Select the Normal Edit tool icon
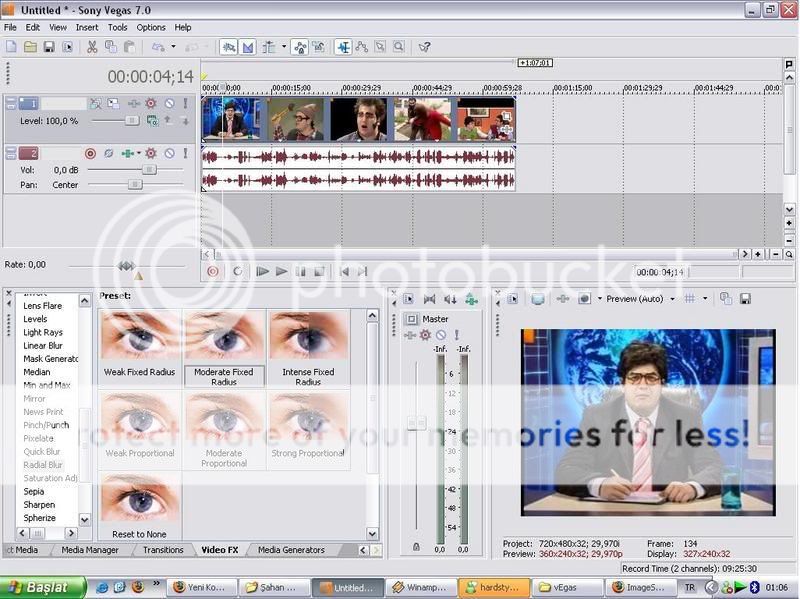The image size is (800, 599). (x=343, y=47)
